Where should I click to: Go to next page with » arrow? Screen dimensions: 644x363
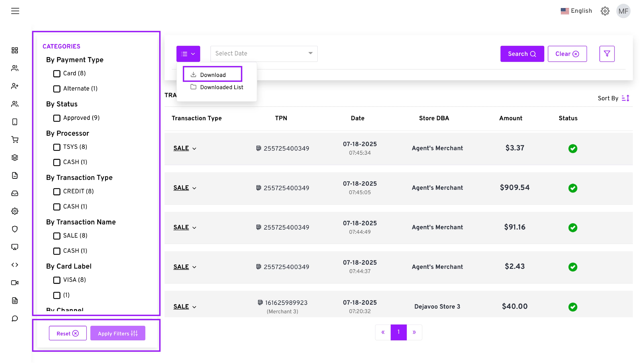pyautogui.click(x=414, y=332)
